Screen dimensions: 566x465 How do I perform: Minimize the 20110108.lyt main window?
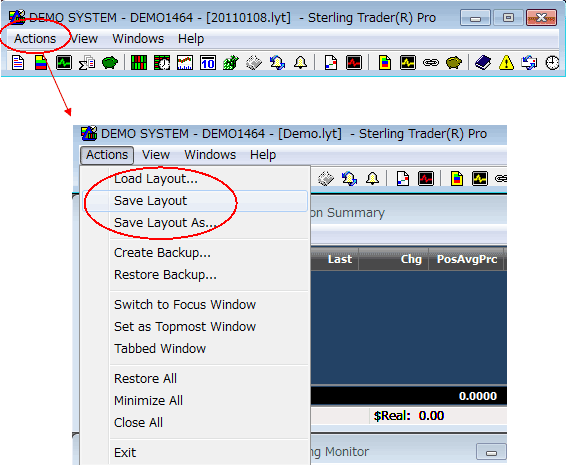coord(475,18)
